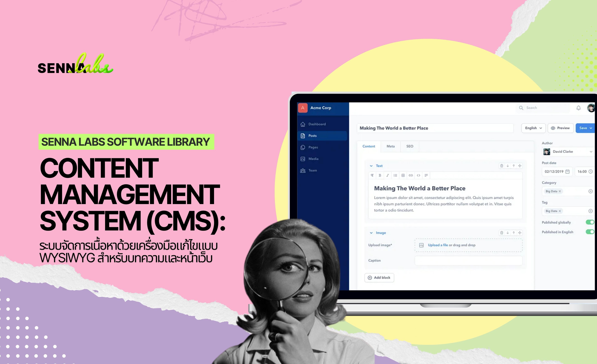Image resolution: width=597 pixels, height=364 pixels.
Task: Click the search magnifier icon
Action: pos(521,108)
